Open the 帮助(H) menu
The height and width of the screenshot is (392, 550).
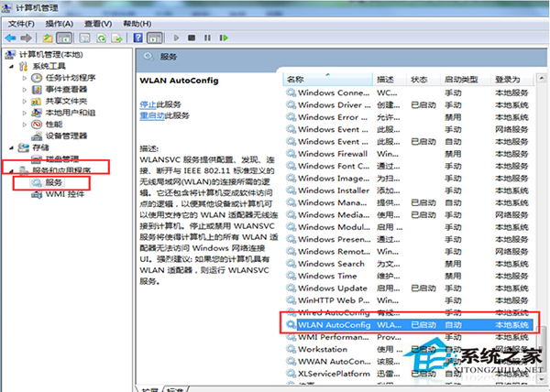pos(137,24)
